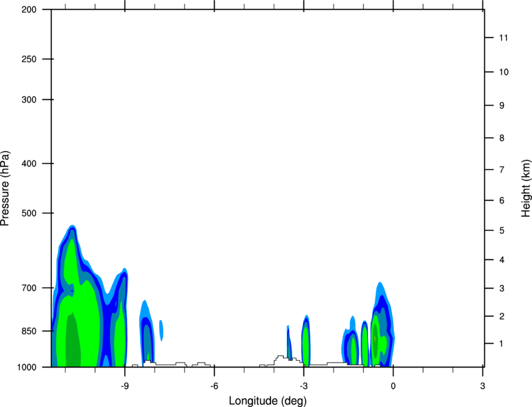Pick the 7 km height label
Screen dimensions: 532x407
(x=501, y=170)
